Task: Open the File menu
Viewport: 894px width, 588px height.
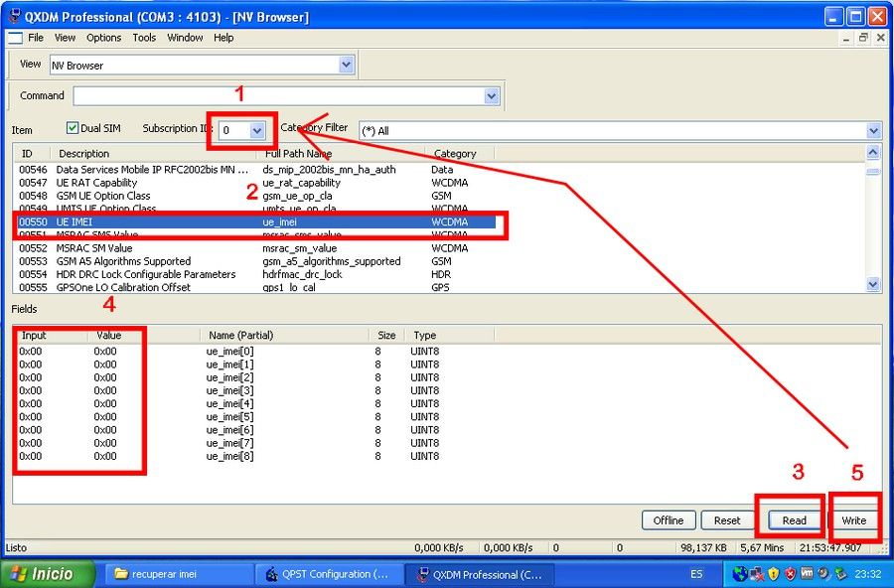Action: (x=36, y=38)
